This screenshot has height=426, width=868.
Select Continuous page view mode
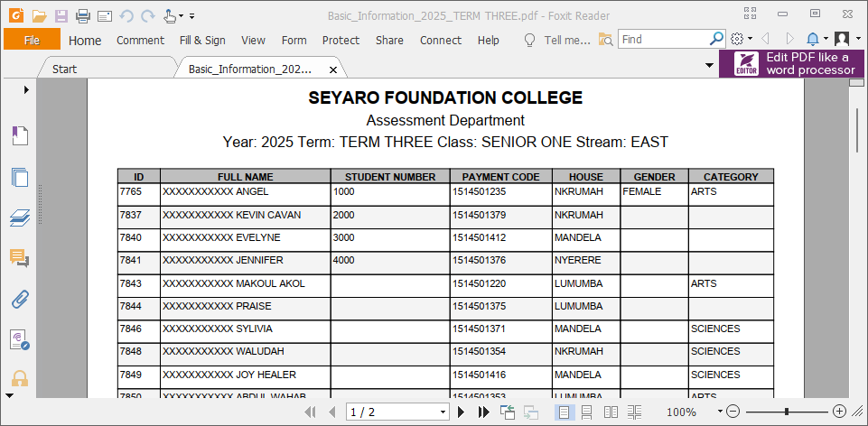pos(587,412)
